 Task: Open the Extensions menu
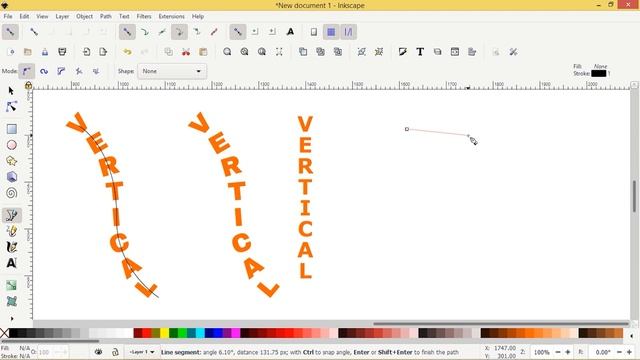(x=171, y=16)
